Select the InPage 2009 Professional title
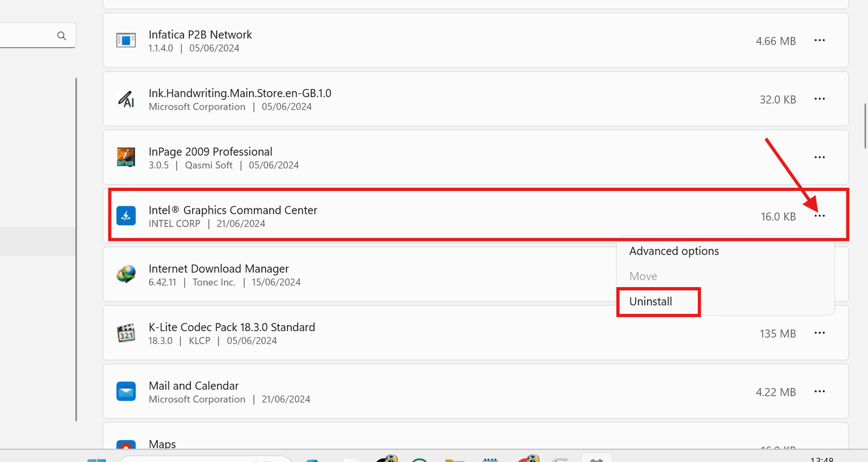The width and height of the screenshot is (868, 462). (210, 152)
